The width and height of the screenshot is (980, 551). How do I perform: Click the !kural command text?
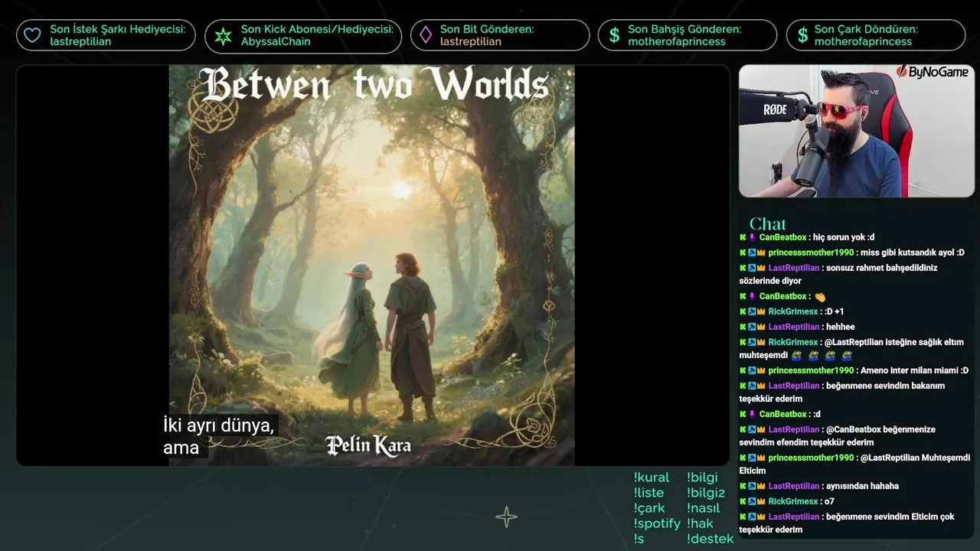tap(652, 478)
